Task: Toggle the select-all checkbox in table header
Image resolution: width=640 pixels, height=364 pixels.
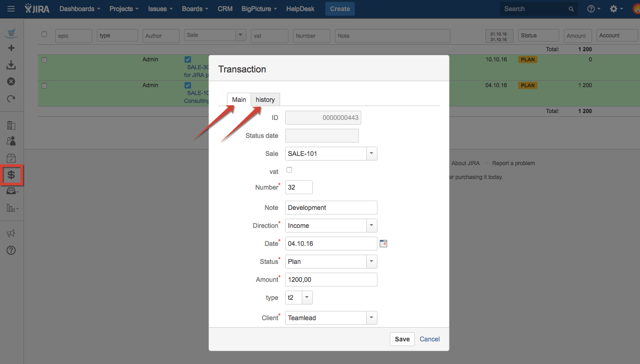Action: tap(44, 34)
